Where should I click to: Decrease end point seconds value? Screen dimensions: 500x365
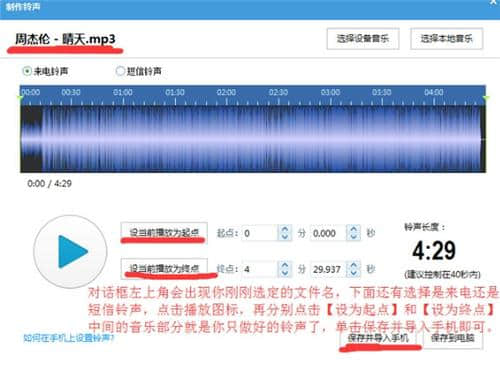click(354, 272)
